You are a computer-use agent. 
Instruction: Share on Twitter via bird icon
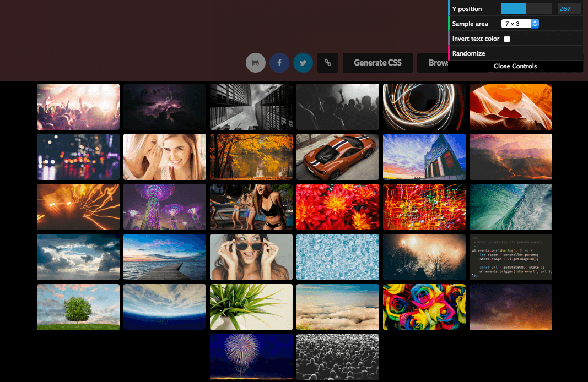pos(303,63)
